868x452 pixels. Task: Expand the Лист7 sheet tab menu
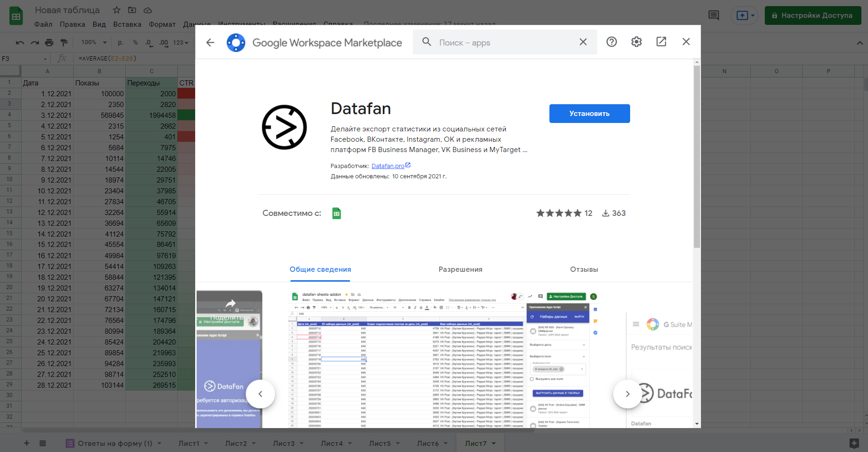click(494, 444)
